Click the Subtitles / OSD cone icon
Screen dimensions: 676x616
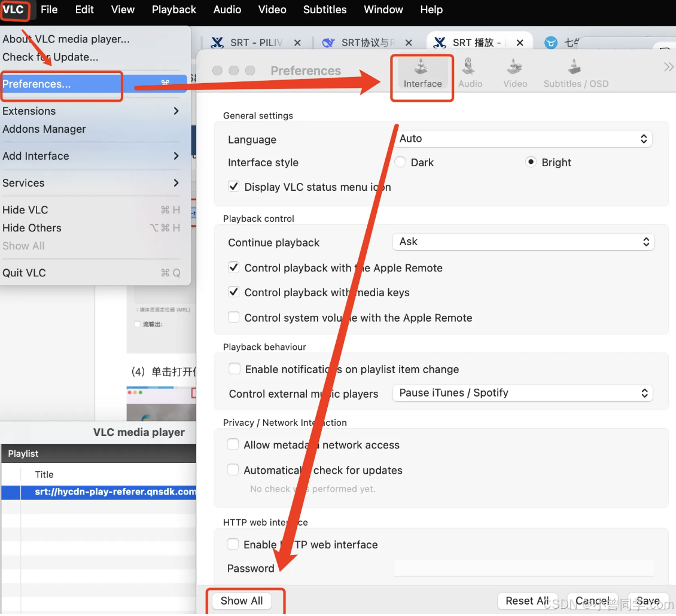click(574, 67)
